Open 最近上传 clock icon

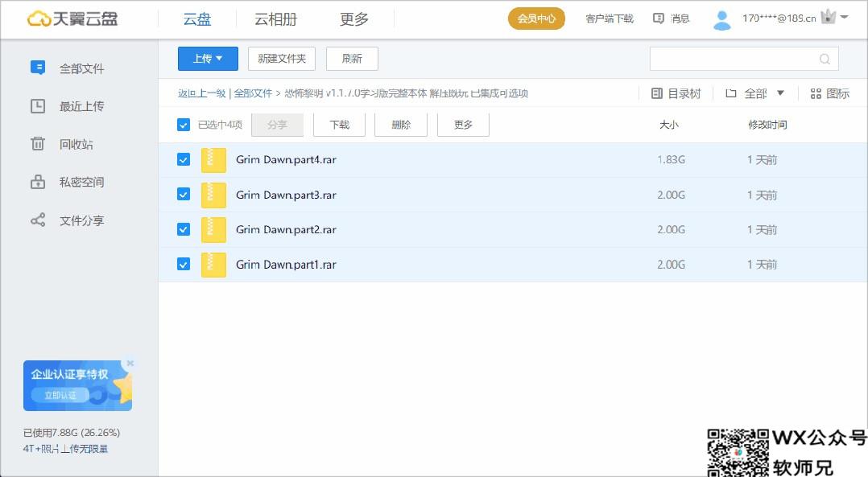click(x=38, y=105)
